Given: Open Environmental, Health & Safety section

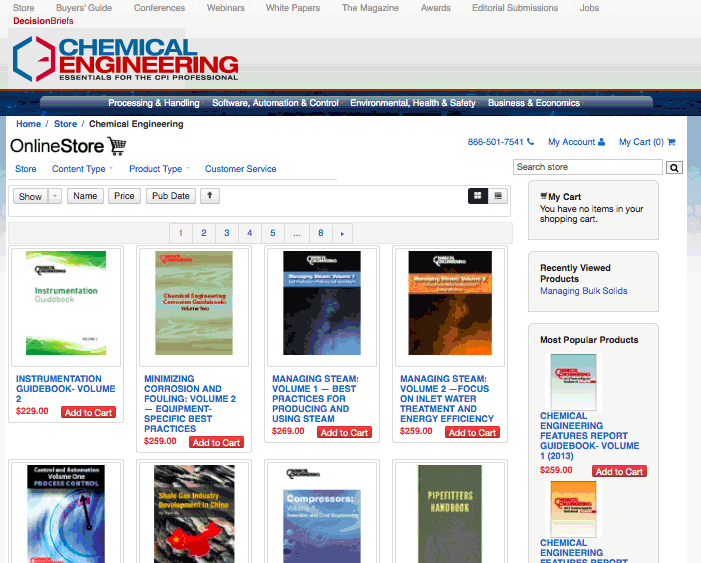Looking at the screenshot, I should point(413,103).
